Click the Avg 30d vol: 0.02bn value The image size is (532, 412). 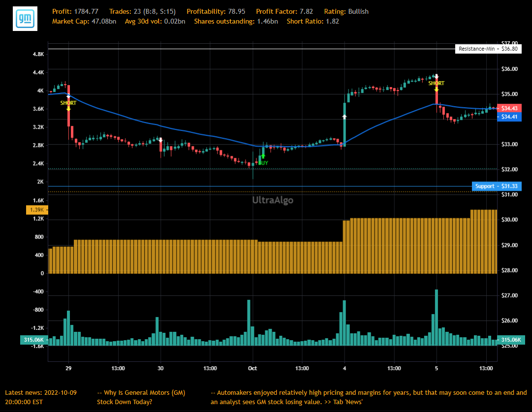[155, 21]
